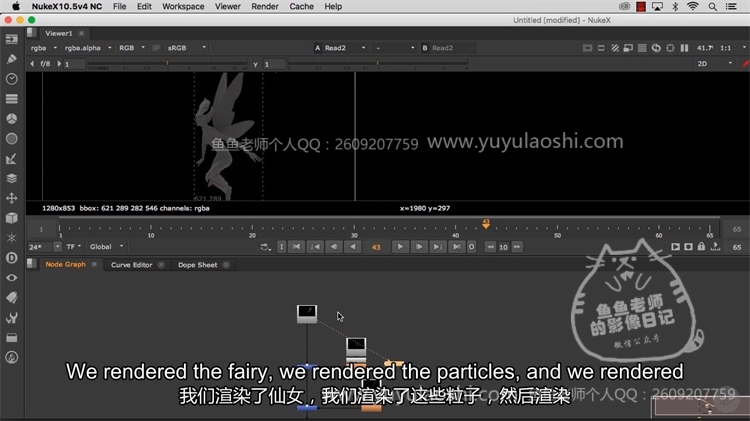Screen dimensions: 750x421
Task: Open the File menu
Action: click(x=119, y=7)
